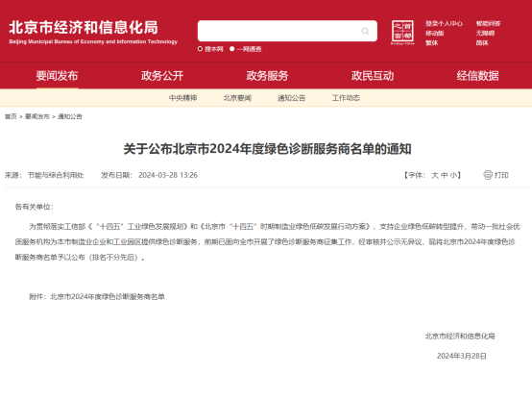
Task: Click the 北京市经济和信息化局 site logo
Action: 93,32
